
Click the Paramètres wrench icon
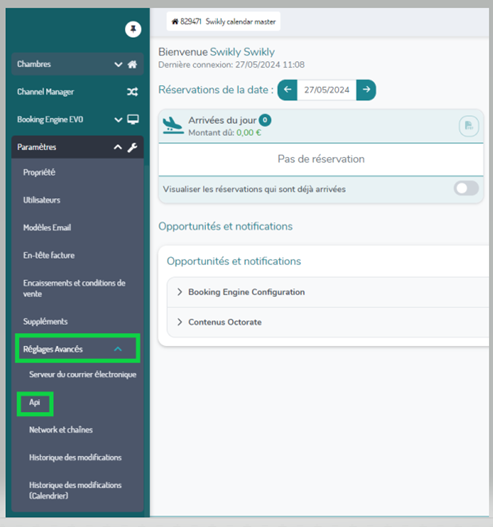[132, 147]
